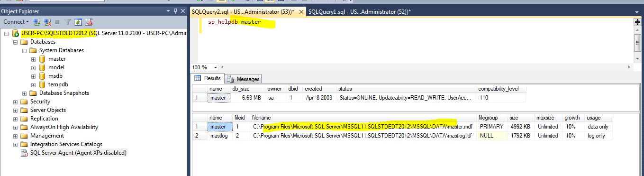Screen dimensions: 644x176
Task: Select the master.mdf filename cell
Action: (x=363, y=127)
